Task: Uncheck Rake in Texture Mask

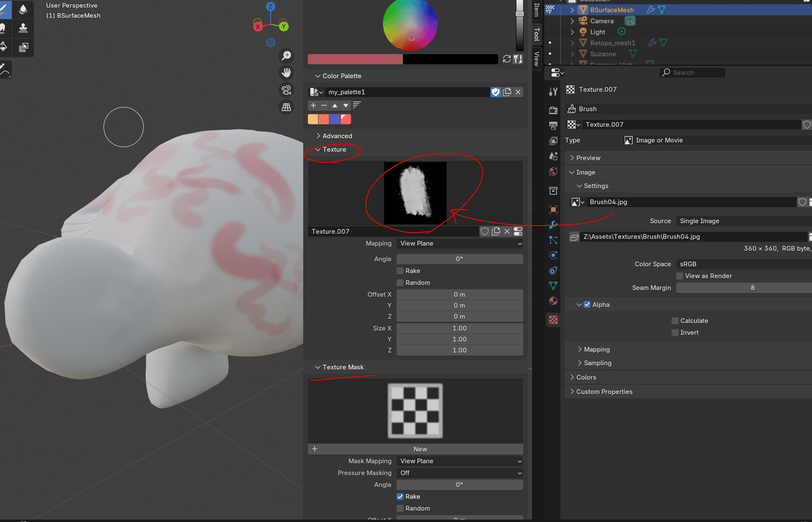Action: [x=400, y=497]
